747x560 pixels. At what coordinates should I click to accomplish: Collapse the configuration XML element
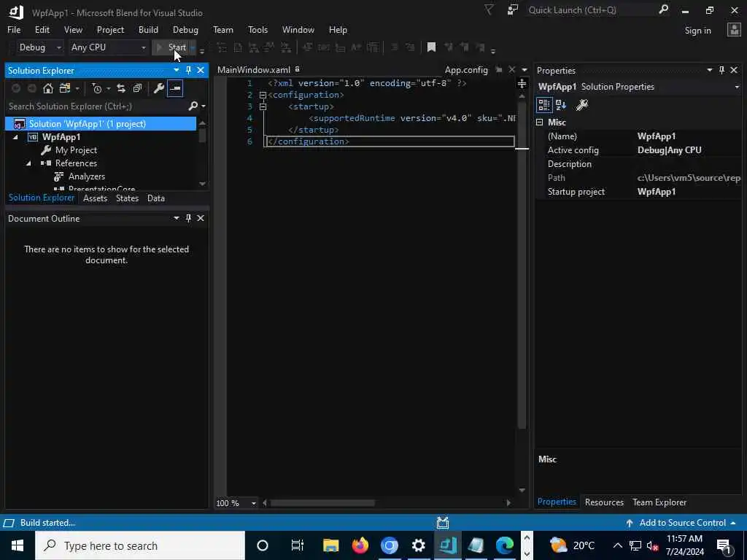263,96
